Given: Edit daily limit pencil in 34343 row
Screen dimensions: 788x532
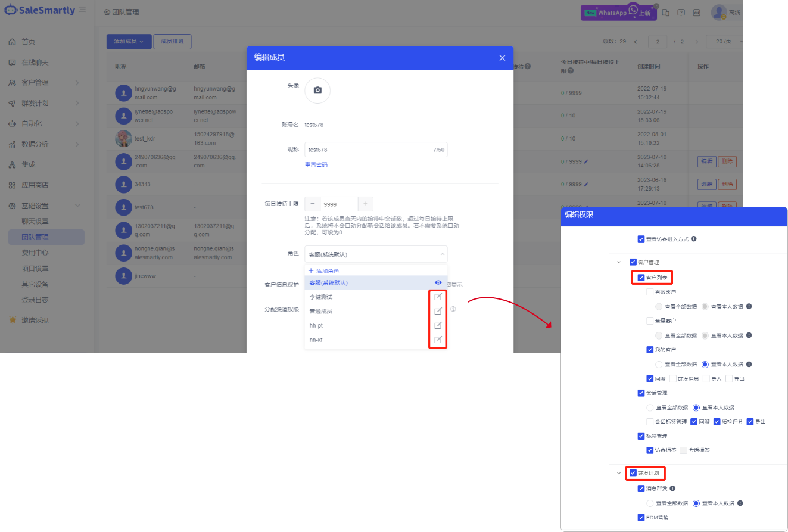Looking at the screenshot, I should (586, 184).
